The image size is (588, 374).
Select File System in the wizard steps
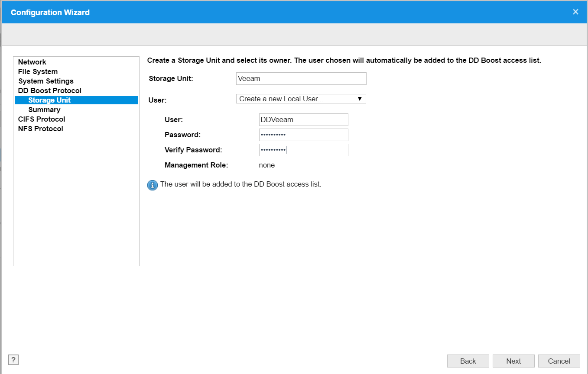[x=38, y=71]
